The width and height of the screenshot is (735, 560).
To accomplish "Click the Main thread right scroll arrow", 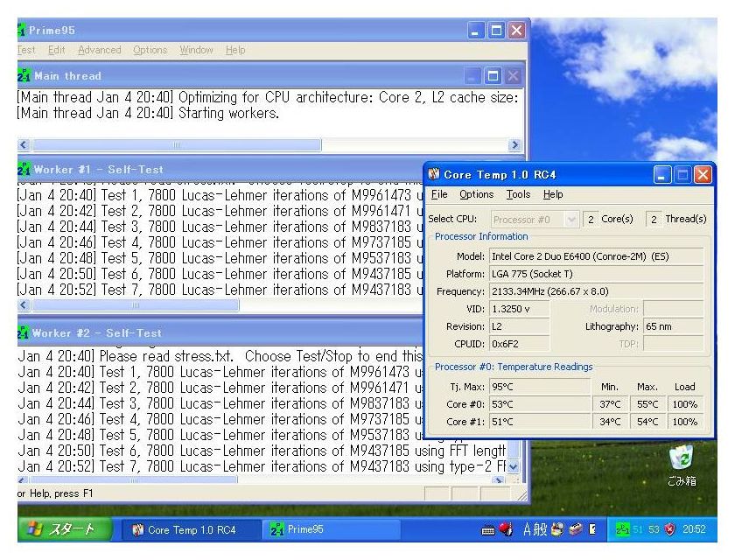I will pos(514,144).
